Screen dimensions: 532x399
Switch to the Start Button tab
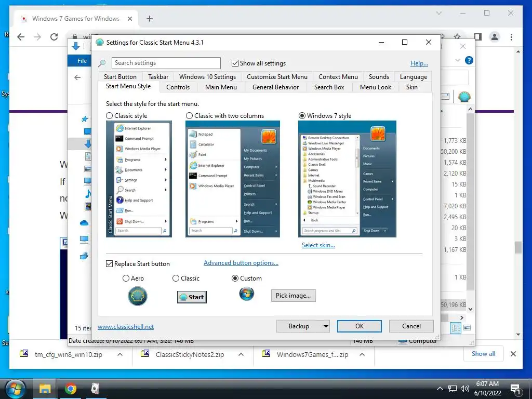coord(120,77)
